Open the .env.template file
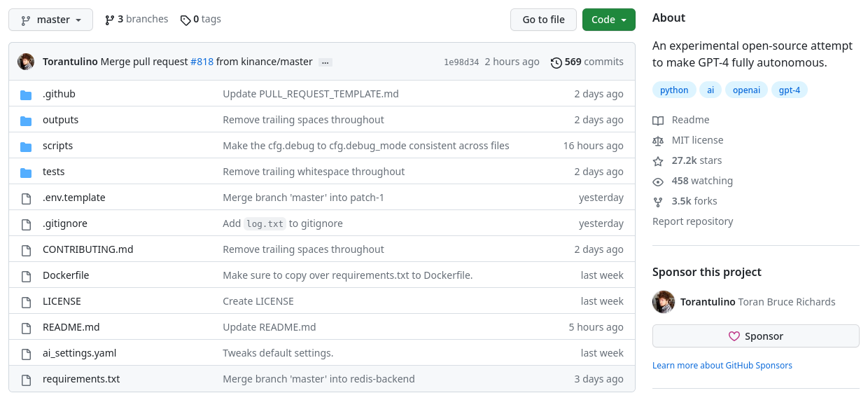Viewport: 868px width, 400px height. click(x=74, y=198)
